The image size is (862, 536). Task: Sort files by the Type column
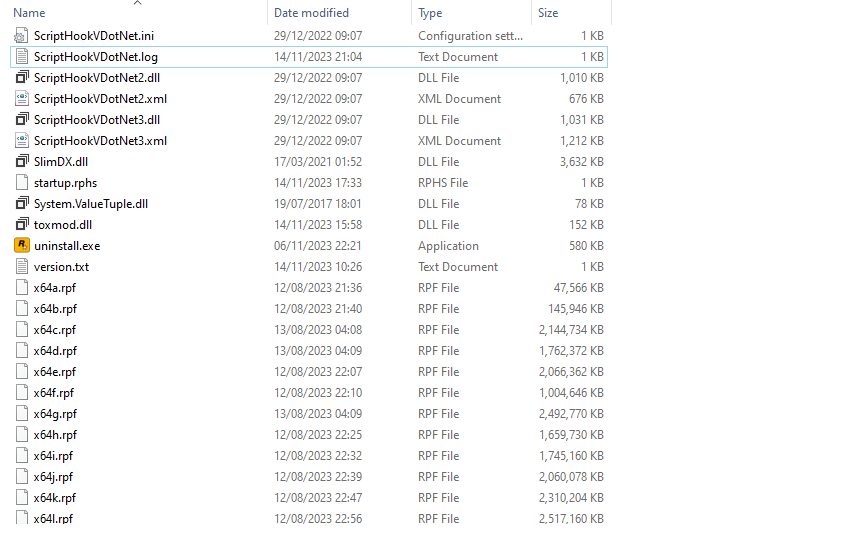tap(430, 13)
